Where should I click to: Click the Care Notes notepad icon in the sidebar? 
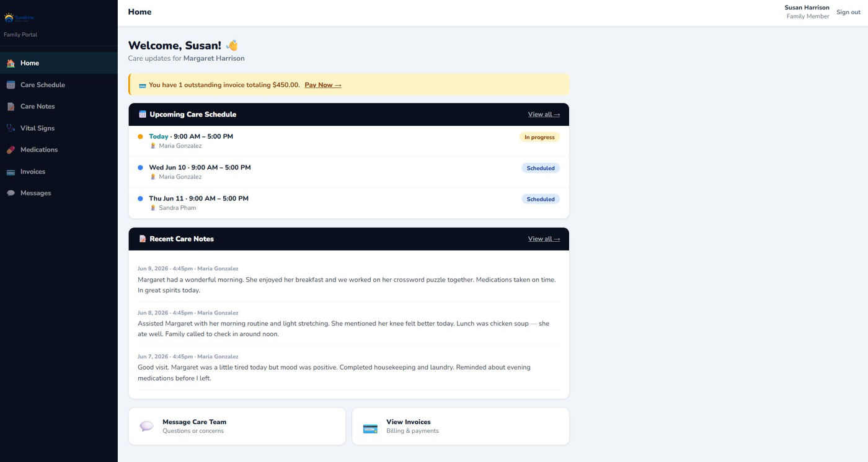pyautogui.click(x=11, y=107)
